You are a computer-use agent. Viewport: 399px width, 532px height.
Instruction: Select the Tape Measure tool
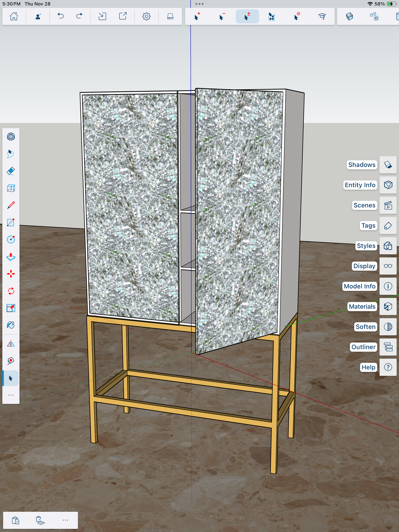[11, 361]
